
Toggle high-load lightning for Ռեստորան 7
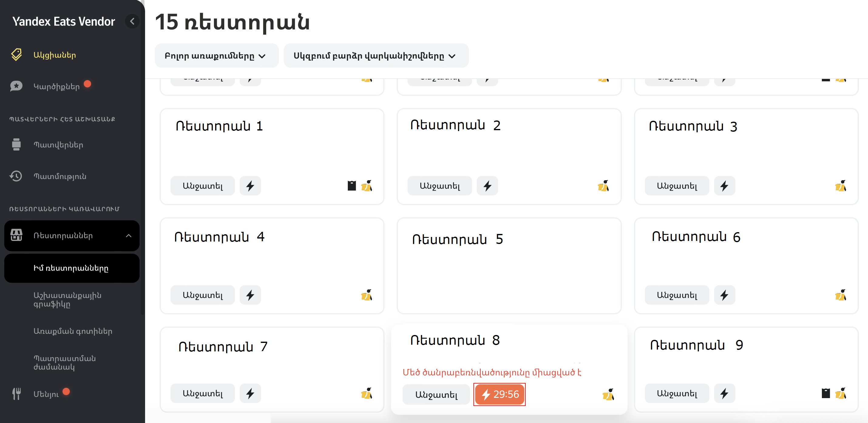point(250,393)
